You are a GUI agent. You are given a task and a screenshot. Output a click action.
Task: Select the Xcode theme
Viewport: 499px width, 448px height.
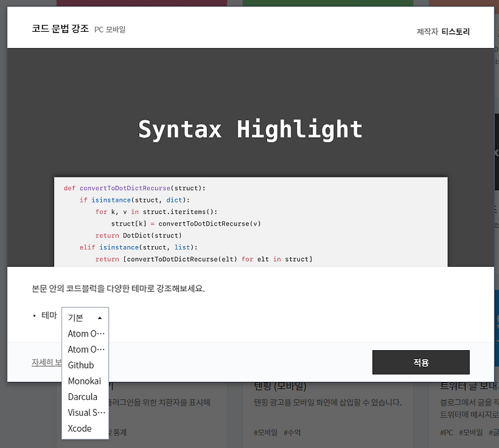[80, 428]
